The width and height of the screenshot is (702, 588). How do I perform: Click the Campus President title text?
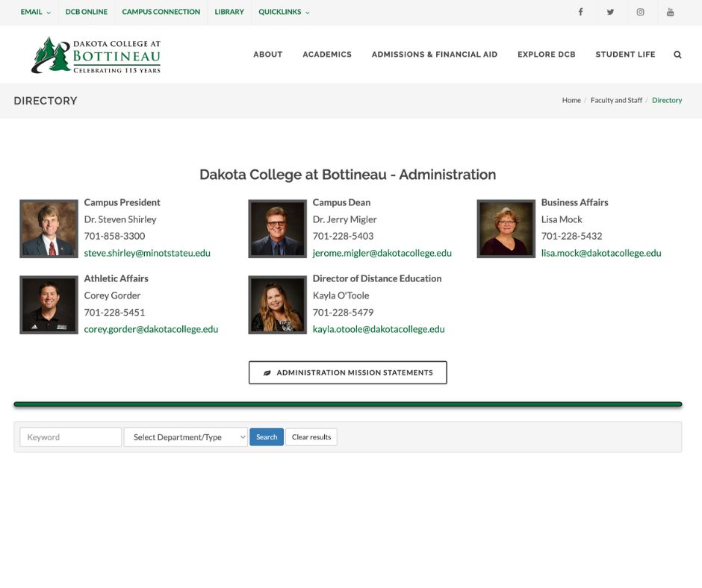click(122, 203)
